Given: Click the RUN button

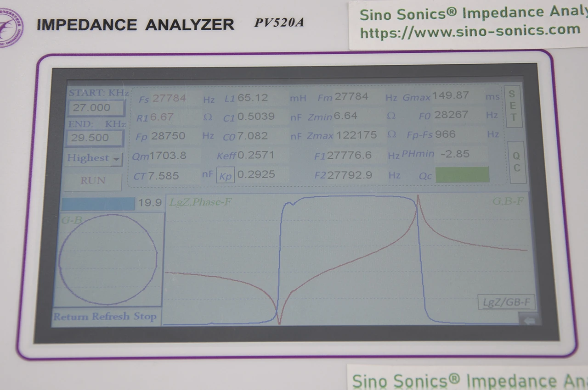Looking at the screenshot, I should (93, 181).
